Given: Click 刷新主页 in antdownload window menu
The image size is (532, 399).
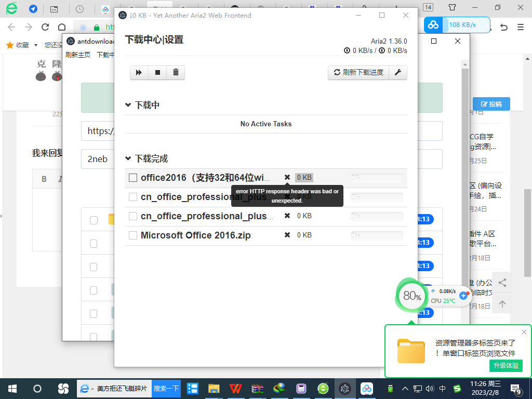Looking at the screenshot, I should pos(78,55).
